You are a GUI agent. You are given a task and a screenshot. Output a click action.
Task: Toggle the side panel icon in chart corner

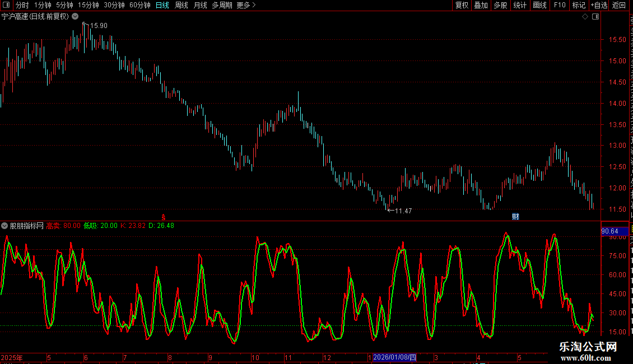tap(595, 17)
